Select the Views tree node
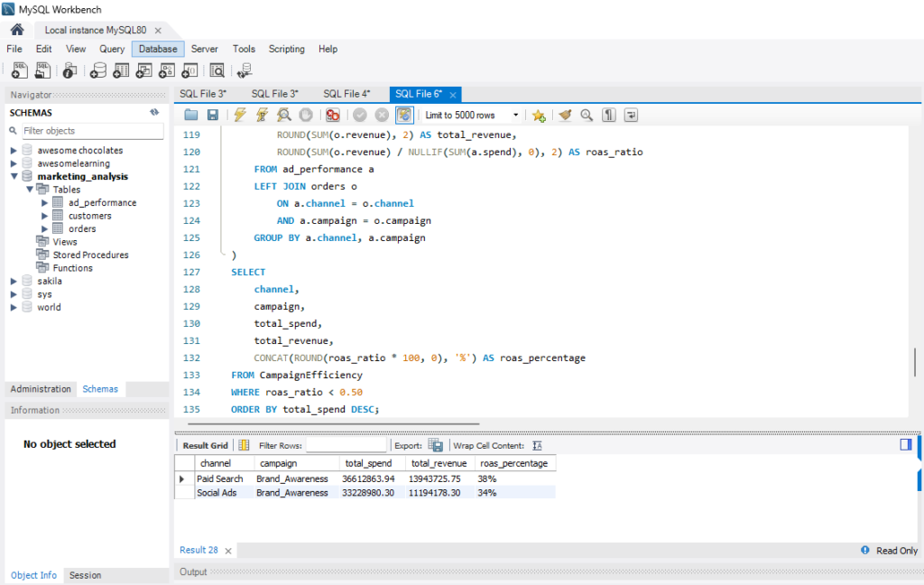This screenshot has width=924, height=585. (65, 242)
